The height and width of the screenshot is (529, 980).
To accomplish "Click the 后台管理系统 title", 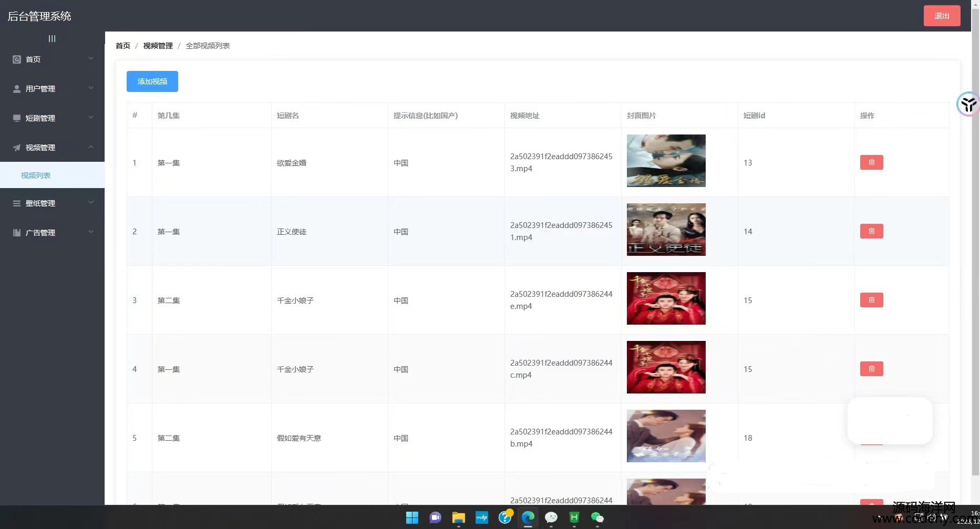I will (39, 16).
